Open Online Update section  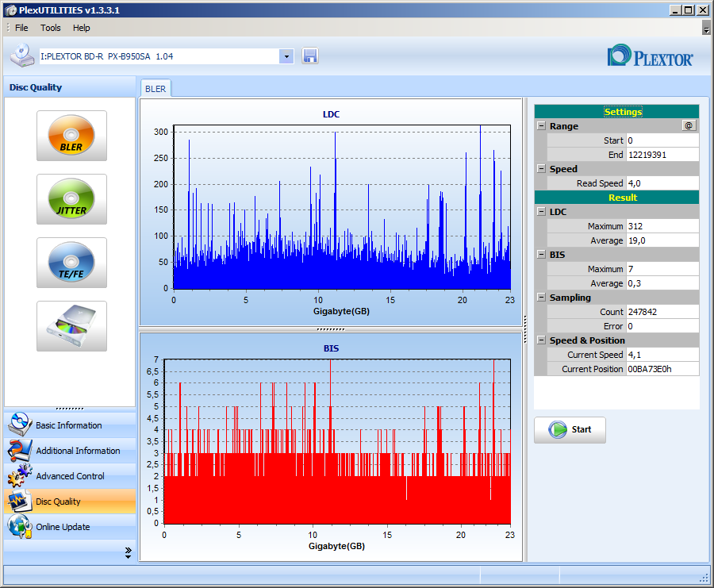point(70,527)
